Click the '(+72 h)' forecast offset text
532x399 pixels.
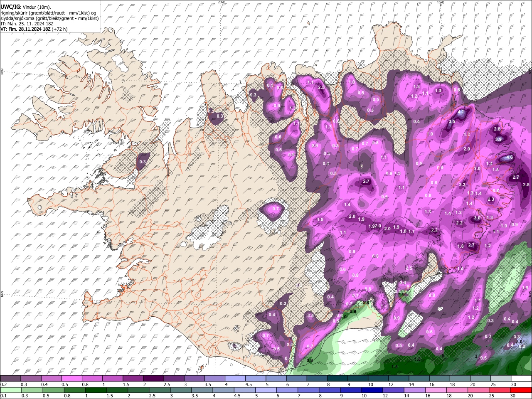point(60,29)
